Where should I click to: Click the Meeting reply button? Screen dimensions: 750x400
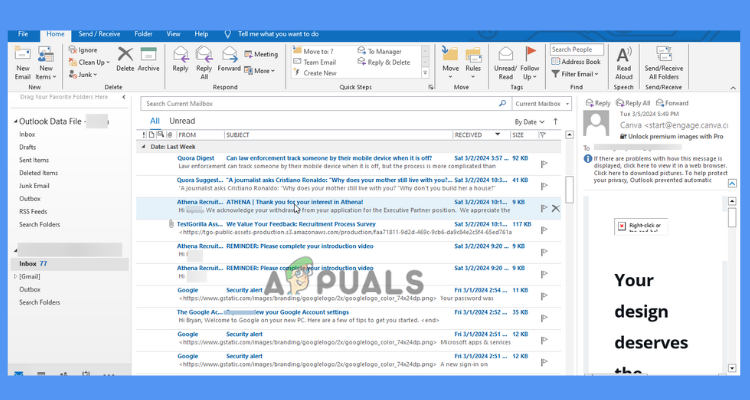click(x=261, y=54)
